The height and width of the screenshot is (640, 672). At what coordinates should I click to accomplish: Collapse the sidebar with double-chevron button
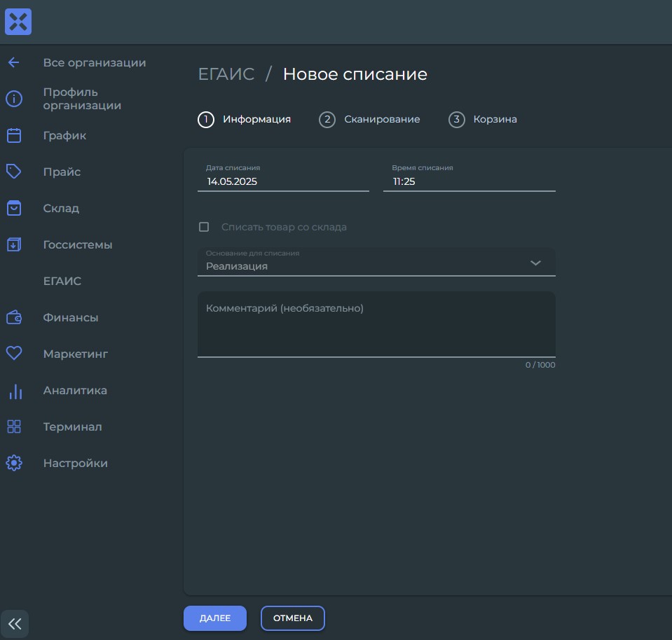click(x=15, y=624)
